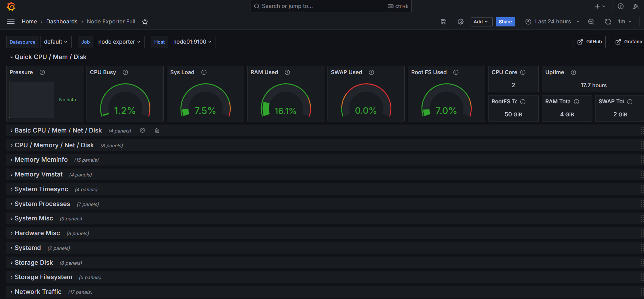The height and width of the screenshot is (299, 644).
Task: Click the zoom out time range icon
Action: click(591, 22)
